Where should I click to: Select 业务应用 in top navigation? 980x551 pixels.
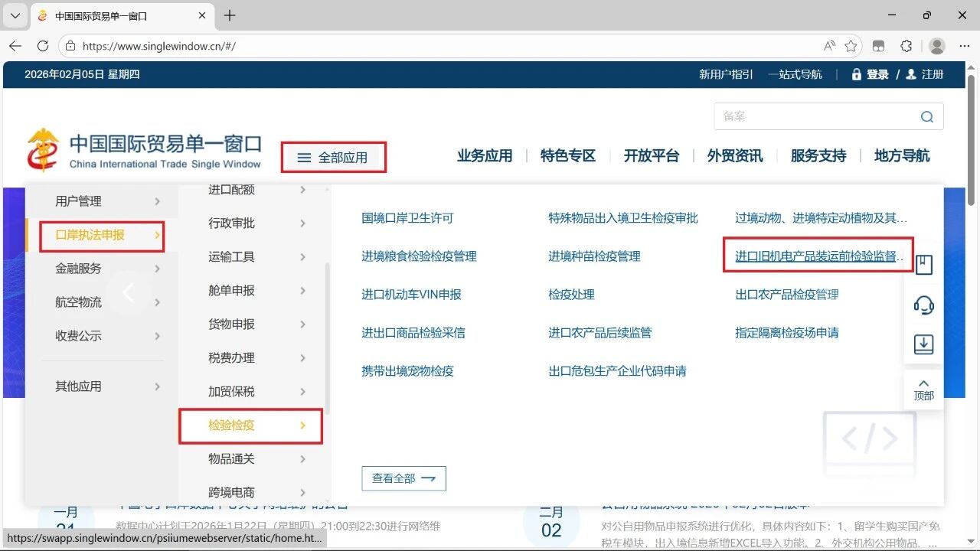pyautogui.click(x=485, y=156)
